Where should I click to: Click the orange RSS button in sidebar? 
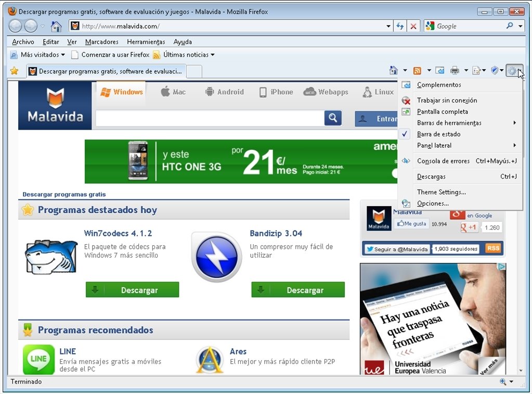point(494,248)
